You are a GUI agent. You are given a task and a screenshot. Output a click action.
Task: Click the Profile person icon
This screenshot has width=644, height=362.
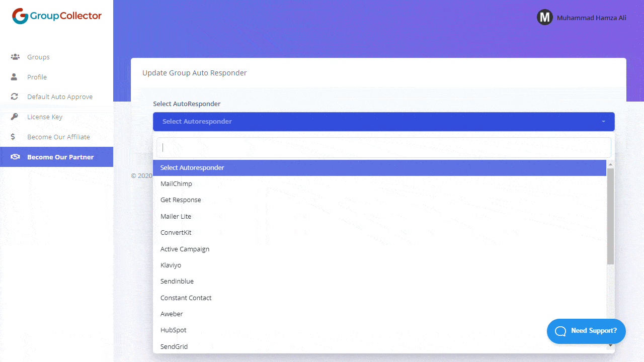tap(15, 77)
